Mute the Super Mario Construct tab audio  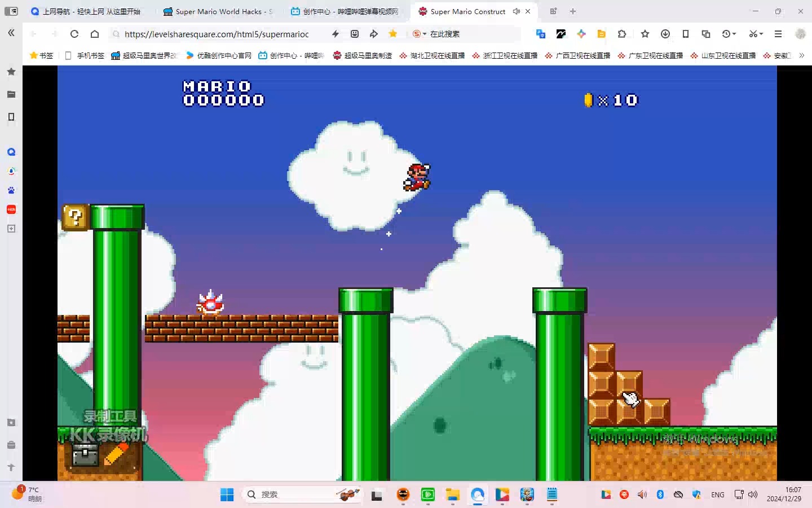coord(516,11)
